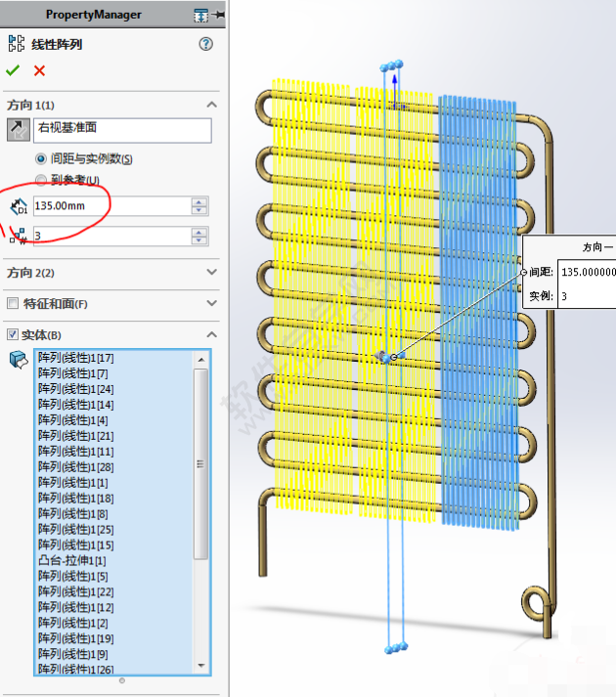This screenshot has height=697, width=616.
Task: Click the callout spacing field 135.000000
Action: pyautogui.click(x=587, y=272)
